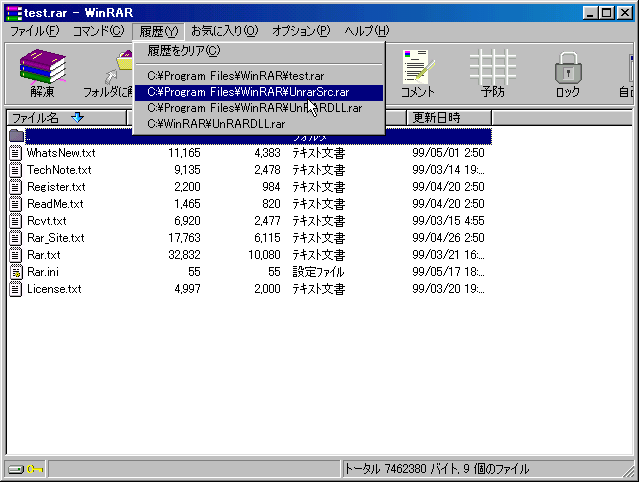The height and width of the screenshot is (482, 639).
Task: Click the packed size 4,383 of WhatsNew.txt
Action: click(267, 153)
